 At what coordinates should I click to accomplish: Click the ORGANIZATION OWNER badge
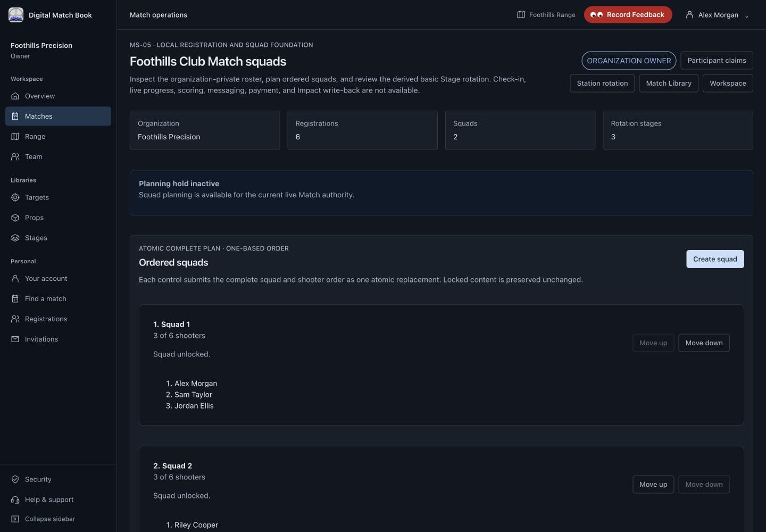[629, 61]
